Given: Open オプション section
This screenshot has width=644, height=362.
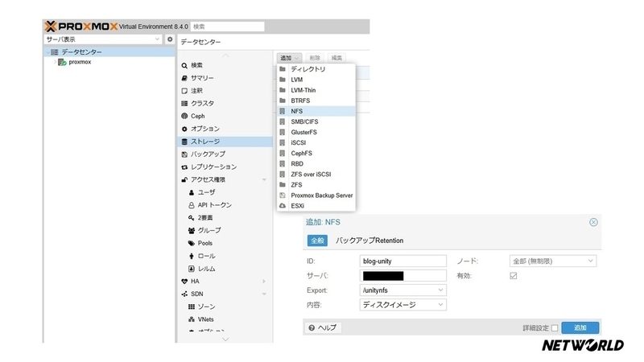Looking at the screenshot, I should point(225,129).
